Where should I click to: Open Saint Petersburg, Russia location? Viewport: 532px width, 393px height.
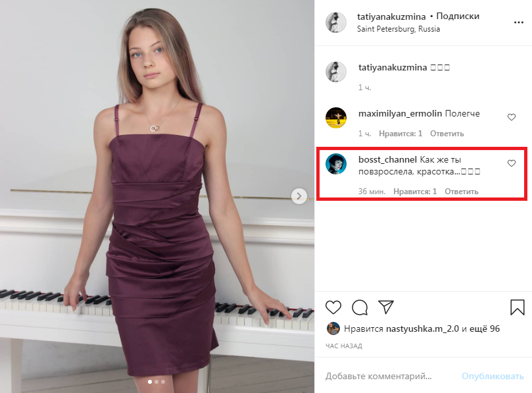click(x=399, y=29)
